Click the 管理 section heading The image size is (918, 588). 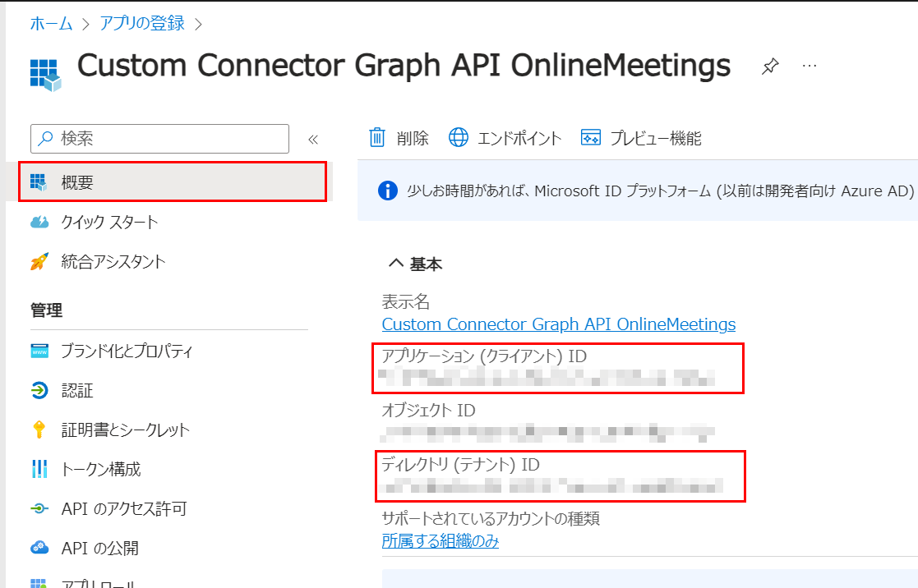click(x=46, y=310)
